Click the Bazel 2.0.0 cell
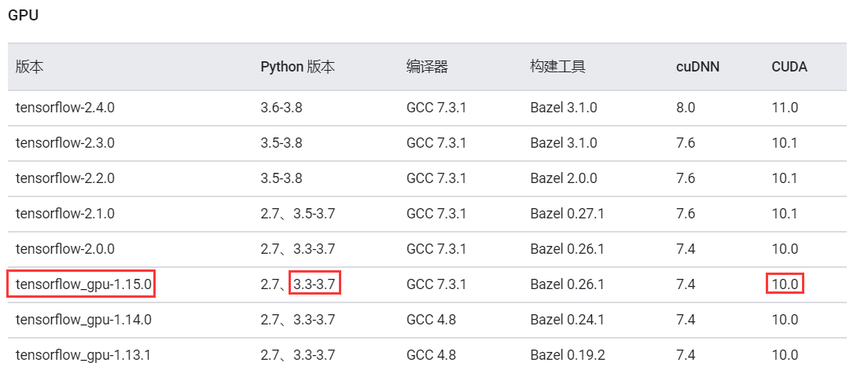 pos(564,178)
